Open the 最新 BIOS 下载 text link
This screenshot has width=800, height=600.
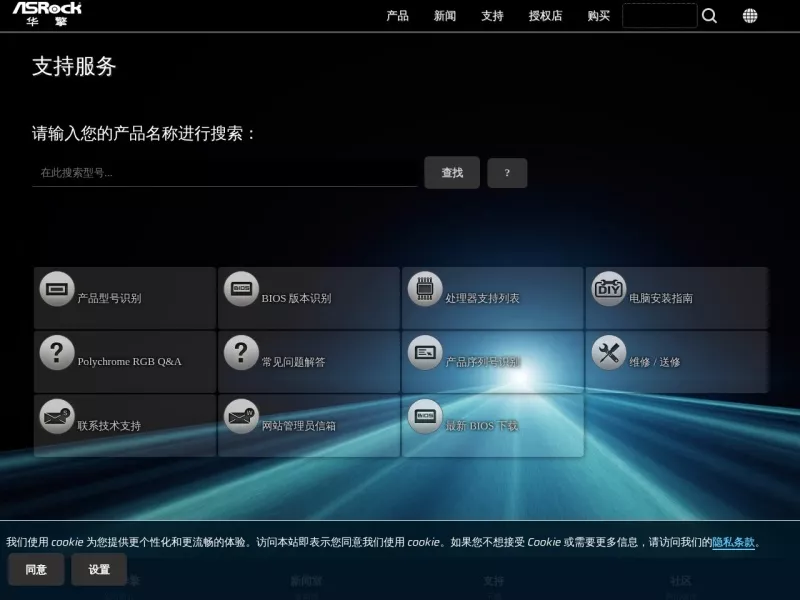pyautogui.click(x=482, y=426)
